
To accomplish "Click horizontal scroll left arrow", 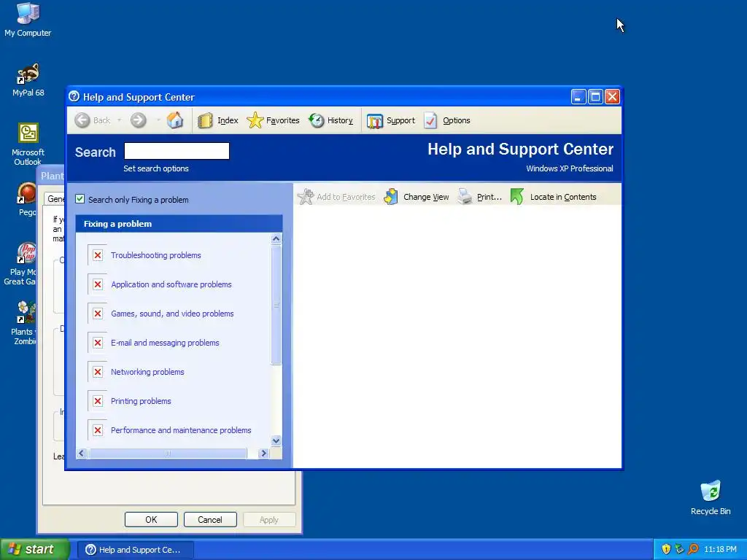I will tap(82, 454).
